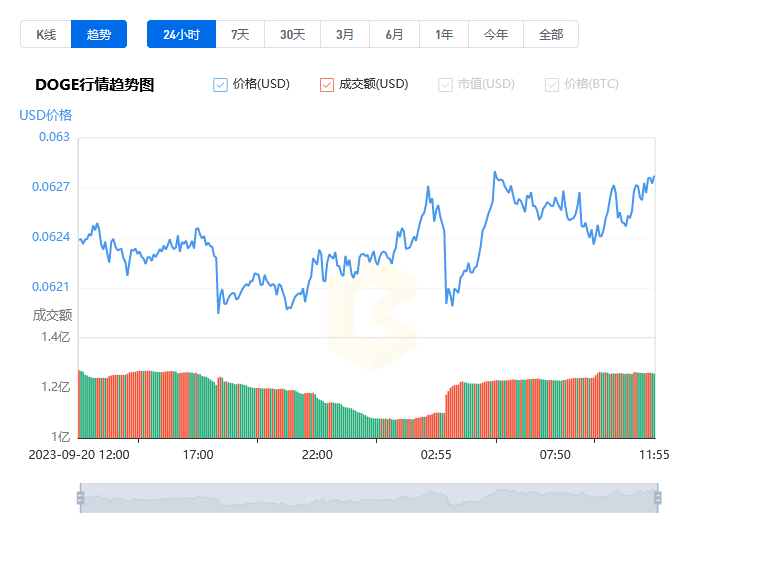Choose the 30天 time range
The height and width of the screenshot is (563, 780).
click(x=292, y=34)
